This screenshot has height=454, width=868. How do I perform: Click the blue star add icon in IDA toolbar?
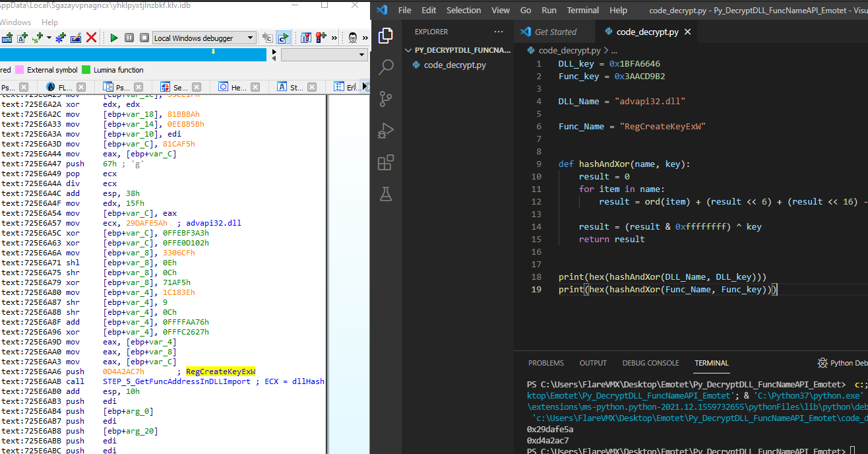(61, 38)
